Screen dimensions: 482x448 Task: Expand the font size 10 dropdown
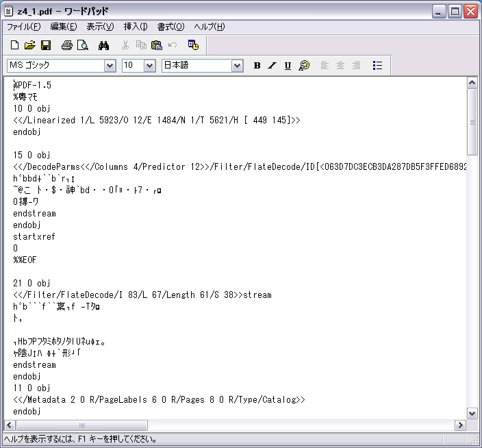149,66
